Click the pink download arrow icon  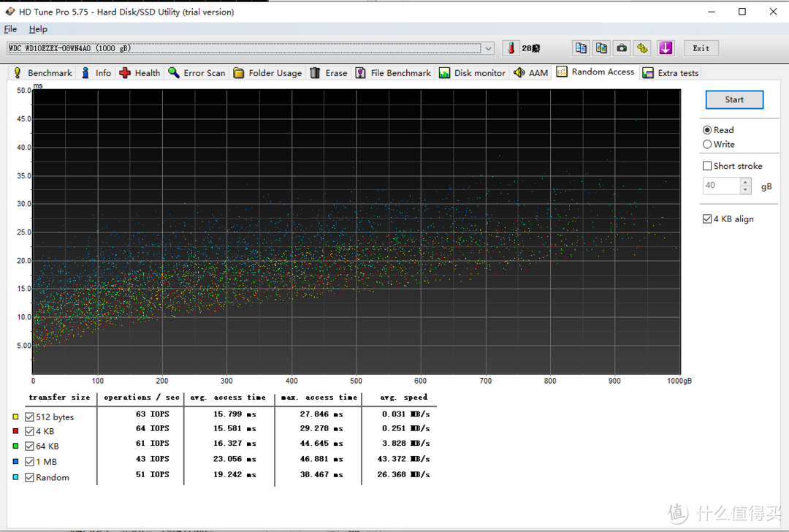(666, 48)
